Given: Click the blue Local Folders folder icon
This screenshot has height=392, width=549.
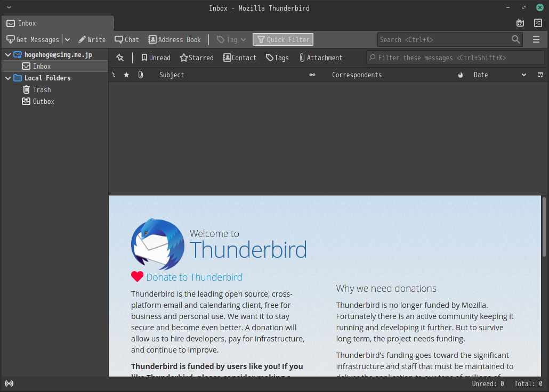Looking at the screenshot, I should [18, 78].
